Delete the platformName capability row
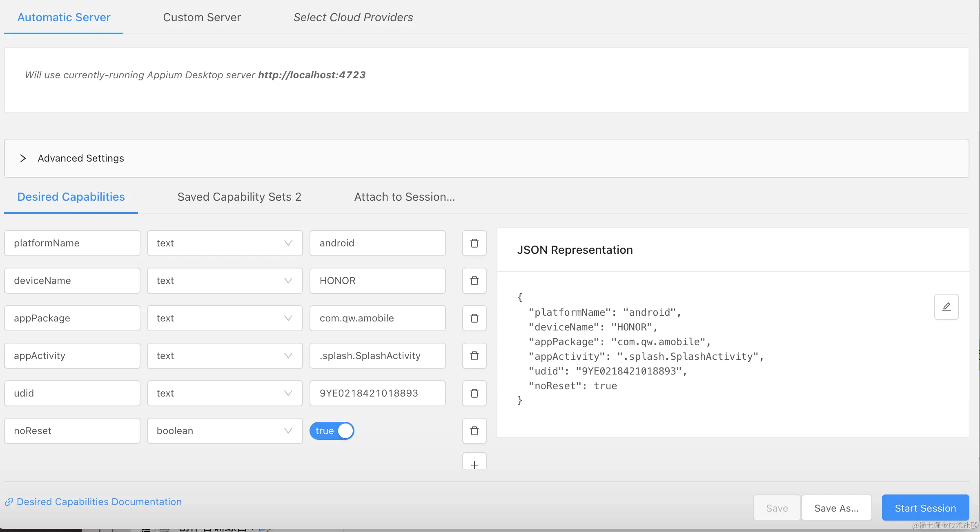 coord(474,243)
